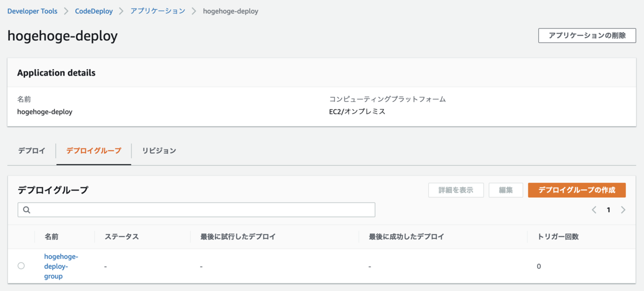Open the hogehoge-deploy-group link
This screenshot has height=291, width=644.
pyautogui.click(x=61, y=266)
